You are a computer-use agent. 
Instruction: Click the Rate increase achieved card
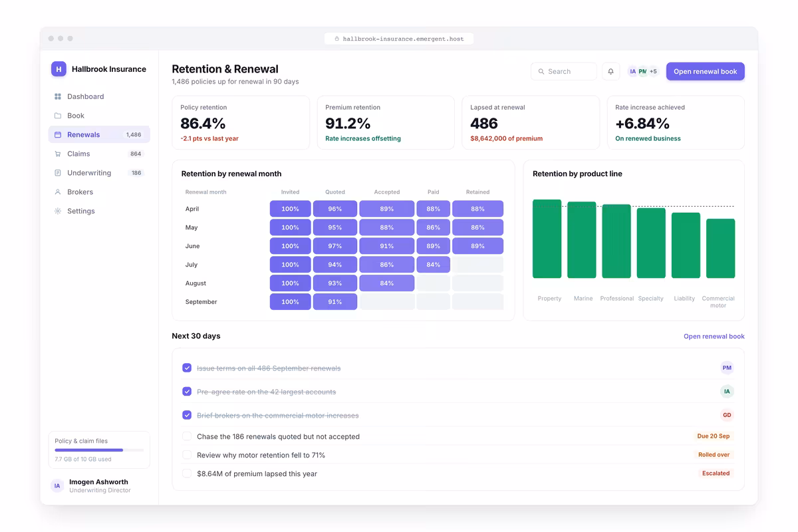coord(676,122)
